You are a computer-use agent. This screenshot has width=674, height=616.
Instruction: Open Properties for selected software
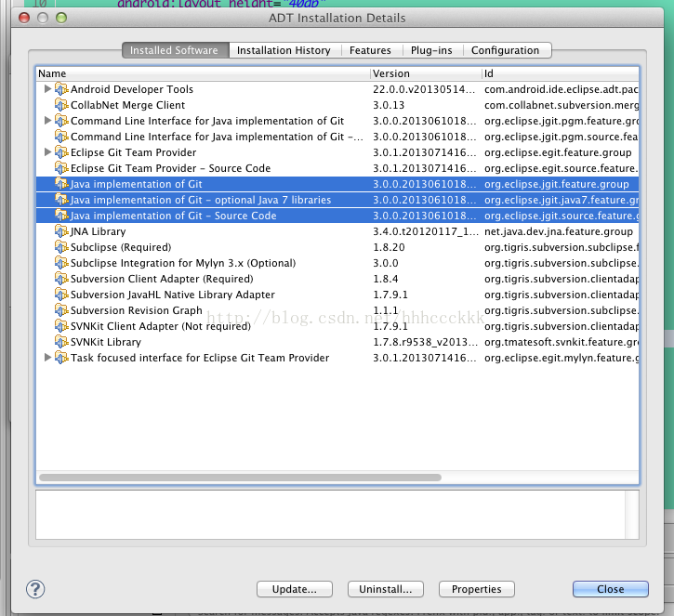[x=477, y=589]
